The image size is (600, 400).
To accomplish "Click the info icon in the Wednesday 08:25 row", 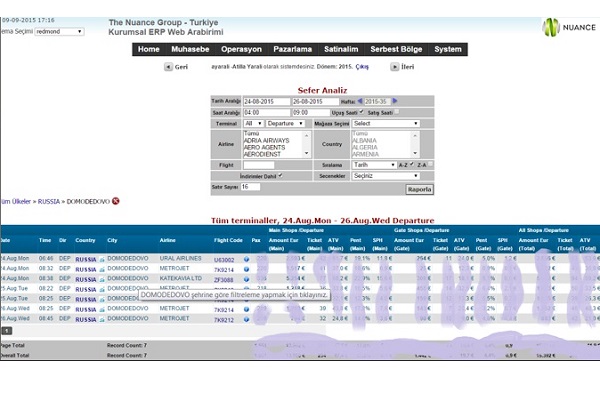I will click(x=246, y=309).
